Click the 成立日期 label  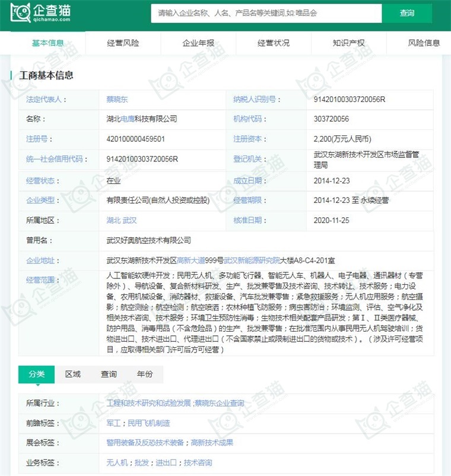click(x=247, y=181)
